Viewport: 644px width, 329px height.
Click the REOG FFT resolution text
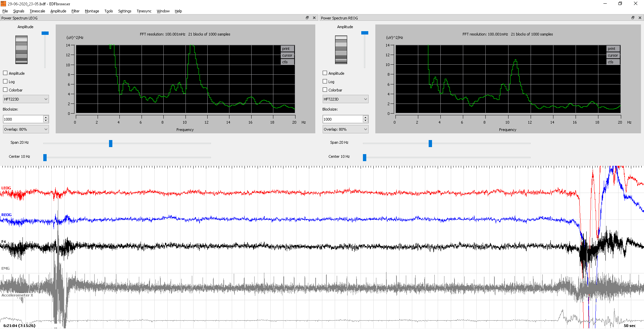507,34
